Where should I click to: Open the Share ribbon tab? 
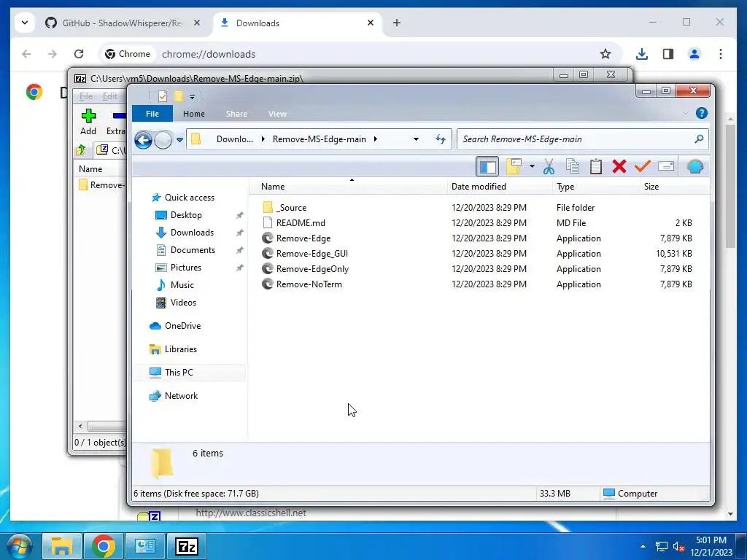(236, 114)
